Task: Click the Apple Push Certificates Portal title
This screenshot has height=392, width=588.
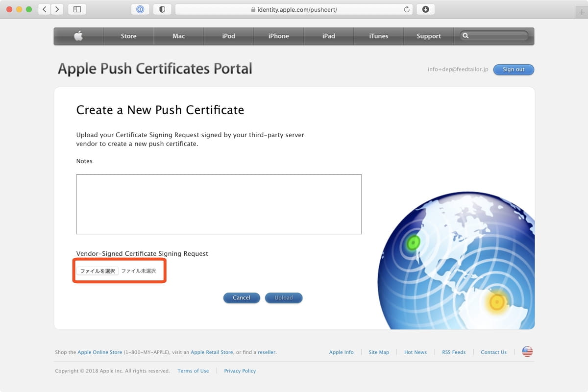Action: pos(155,69)
